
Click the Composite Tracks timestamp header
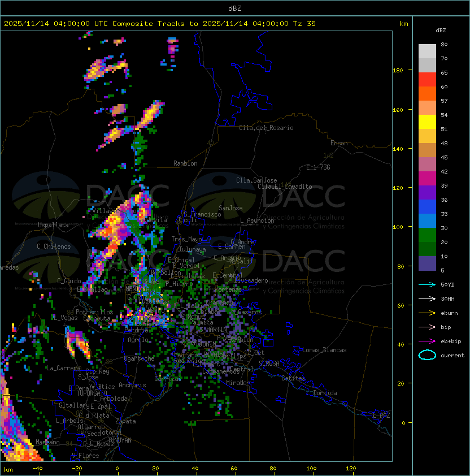click(160, 24)
